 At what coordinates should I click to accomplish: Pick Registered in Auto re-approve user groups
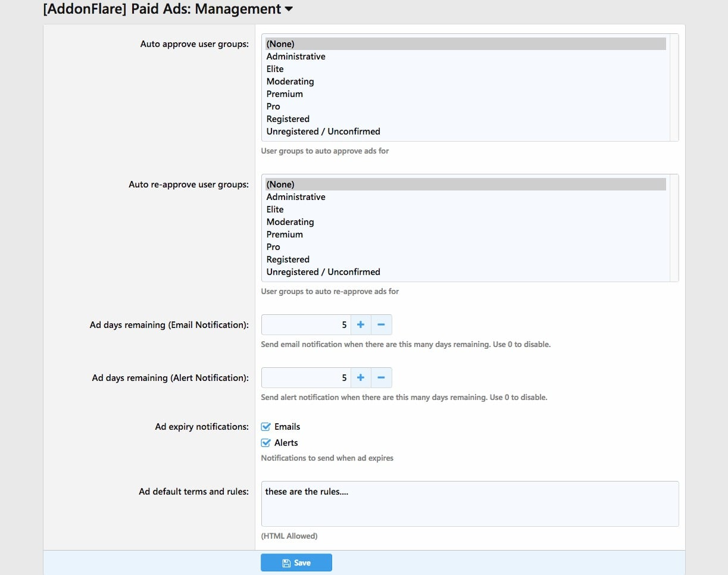pyautogui.click(x=288, y=260)
